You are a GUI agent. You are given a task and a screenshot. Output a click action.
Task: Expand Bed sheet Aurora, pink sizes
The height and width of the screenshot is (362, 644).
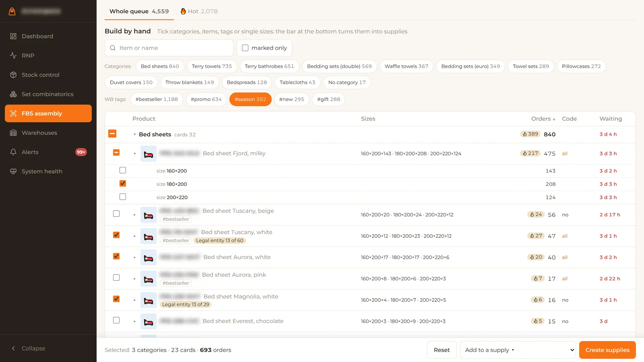[135, 279]
